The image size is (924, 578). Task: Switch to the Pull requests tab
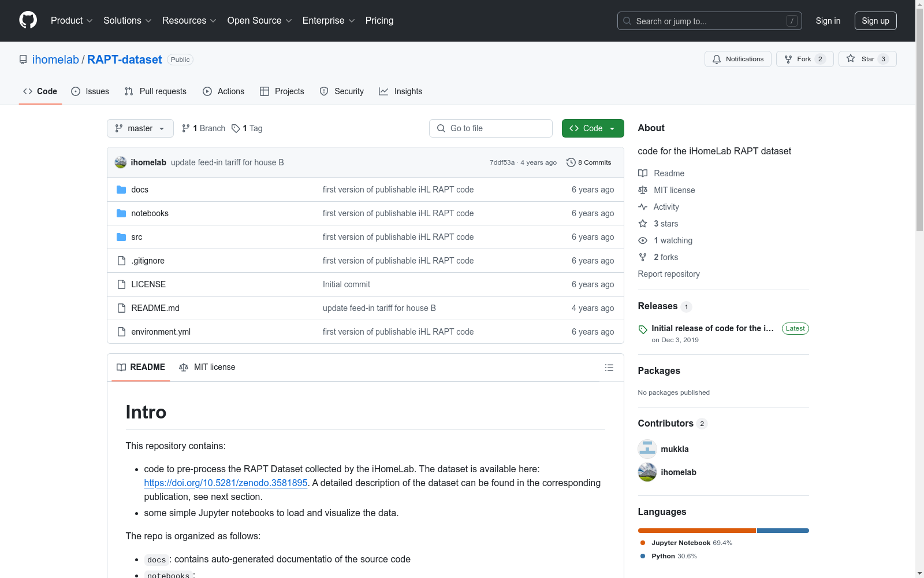(155, 91)
